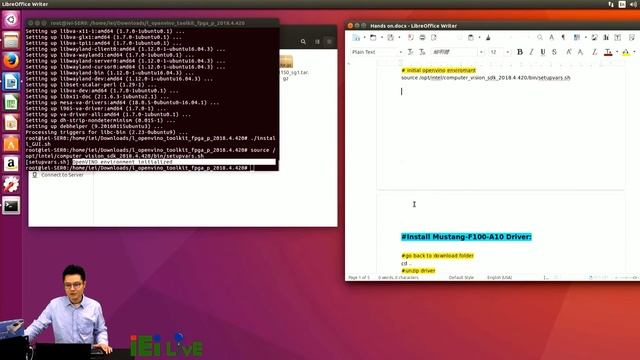Open the network indicator in top panel
Screen dimensions: 640x360
611,4
